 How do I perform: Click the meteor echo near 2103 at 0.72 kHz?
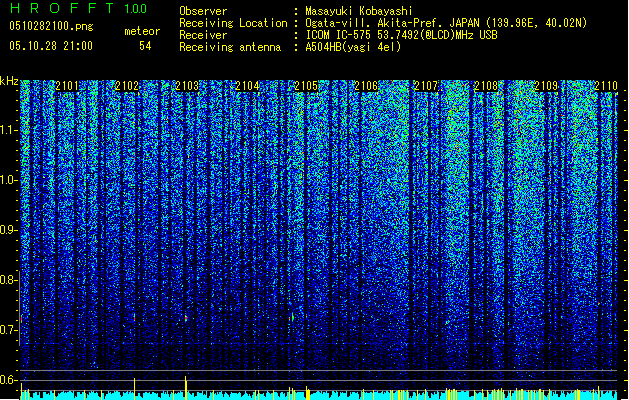186,318
